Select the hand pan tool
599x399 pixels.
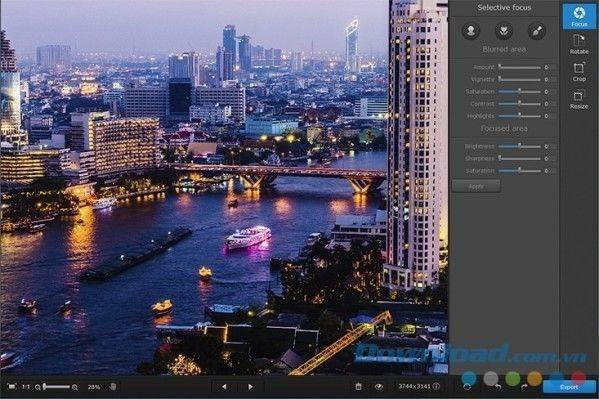click(113, 387)
